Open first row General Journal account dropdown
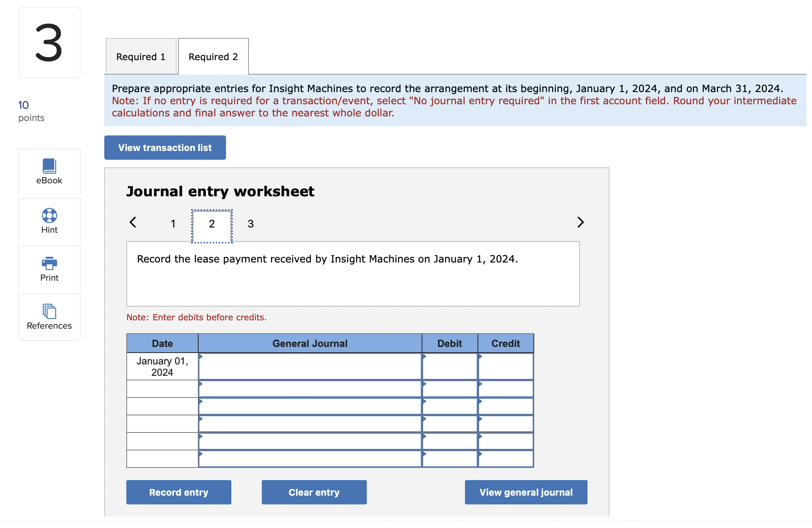 [310, 366]
